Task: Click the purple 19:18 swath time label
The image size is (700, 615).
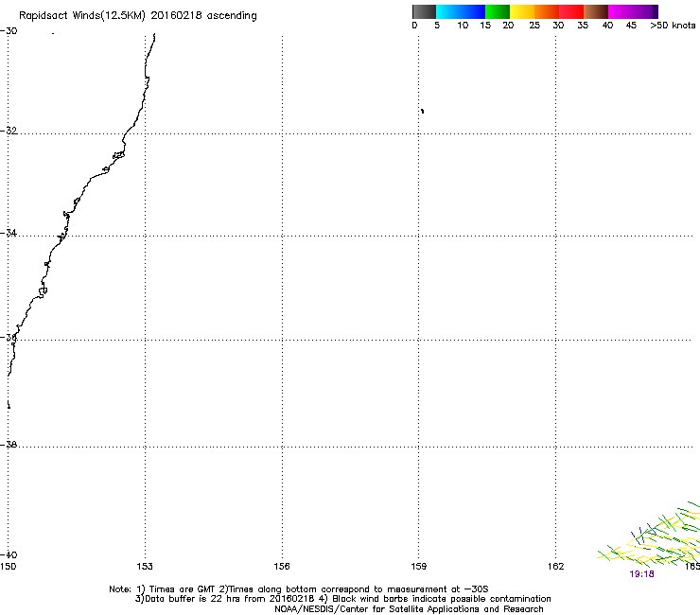Action: click(x=641, y=574)
